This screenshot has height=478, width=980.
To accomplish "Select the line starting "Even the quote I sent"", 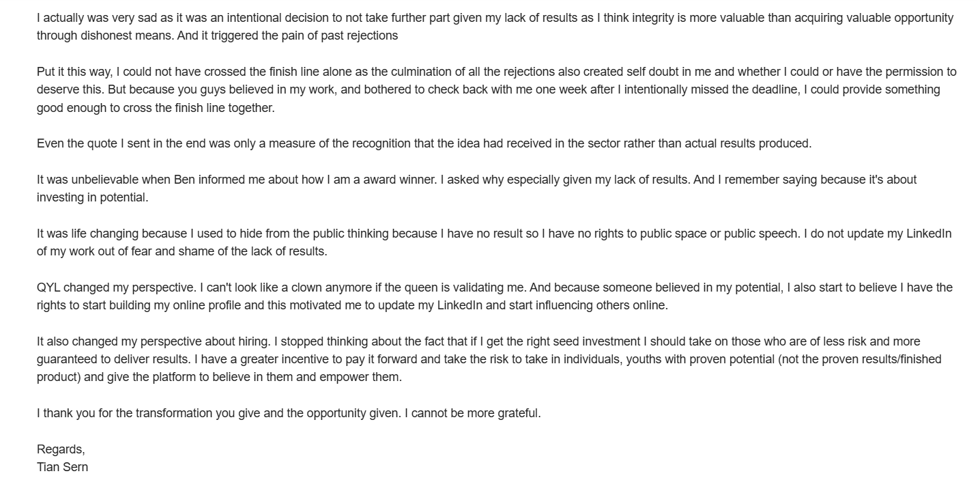I will (423, 143).
